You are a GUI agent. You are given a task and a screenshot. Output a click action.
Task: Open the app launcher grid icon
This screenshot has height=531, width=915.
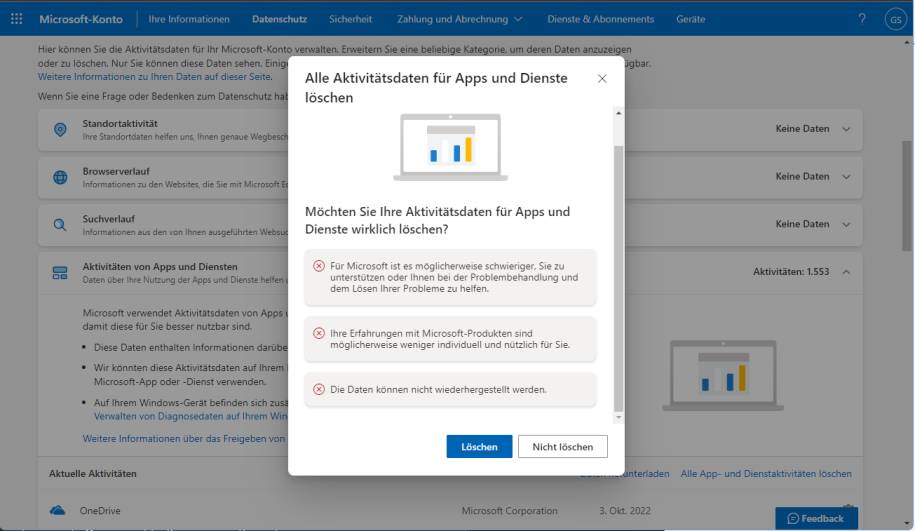(16, 19)
